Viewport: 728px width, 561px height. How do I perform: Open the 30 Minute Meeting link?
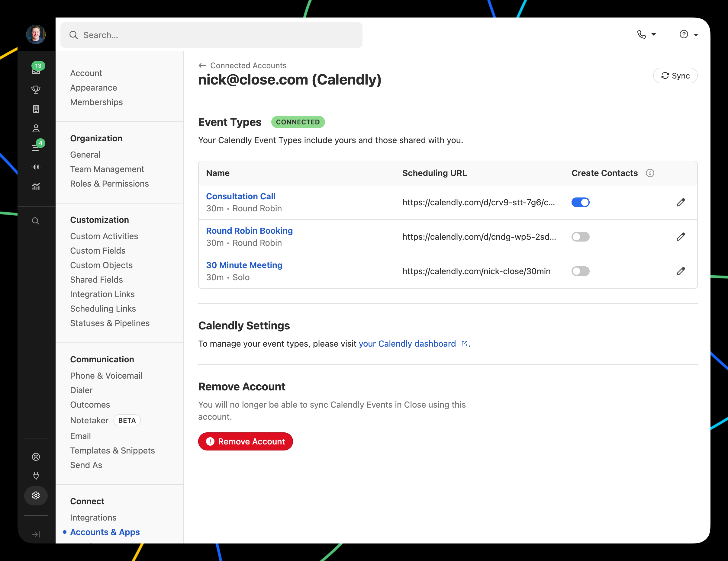click(x=244, y=265)
